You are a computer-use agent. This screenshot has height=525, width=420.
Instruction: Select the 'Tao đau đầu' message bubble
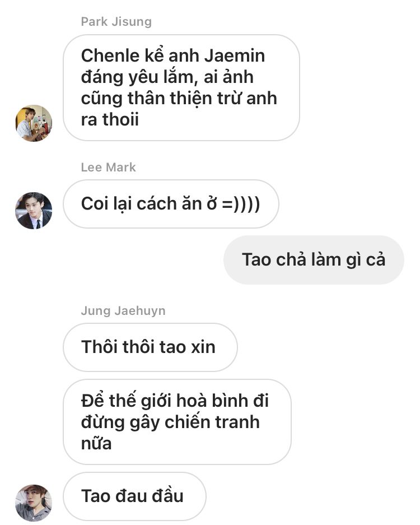(x=134, y=496)
